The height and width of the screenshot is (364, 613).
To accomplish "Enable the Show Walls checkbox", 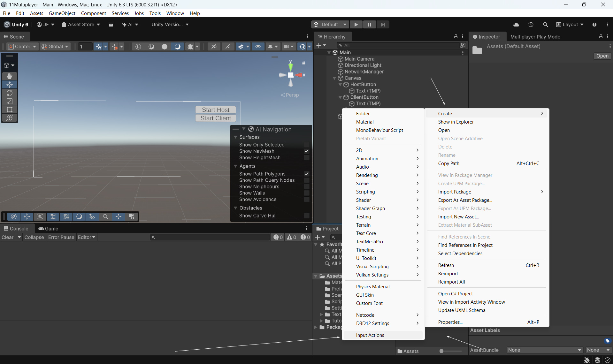I will coord(306,193).
